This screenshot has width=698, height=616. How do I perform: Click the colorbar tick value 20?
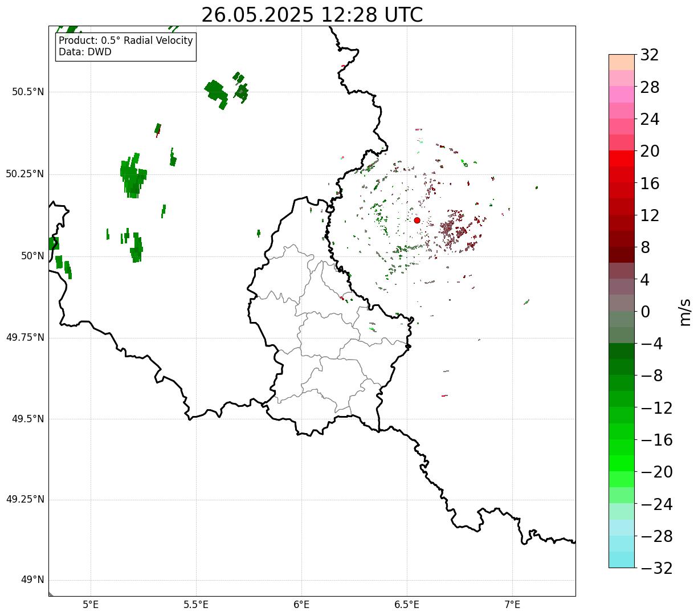pyautogui.click(x=650, y=151)
